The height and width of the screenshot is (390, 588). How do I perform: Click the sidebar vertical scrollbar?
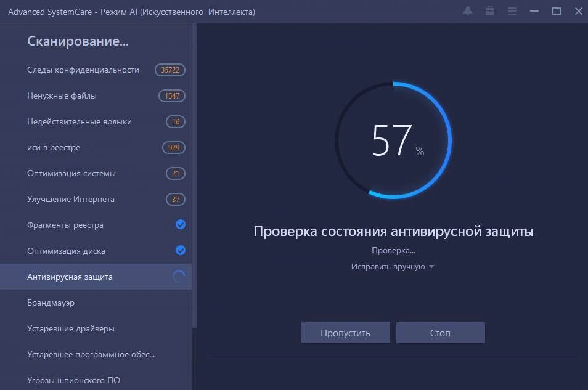tap(194, 176)
